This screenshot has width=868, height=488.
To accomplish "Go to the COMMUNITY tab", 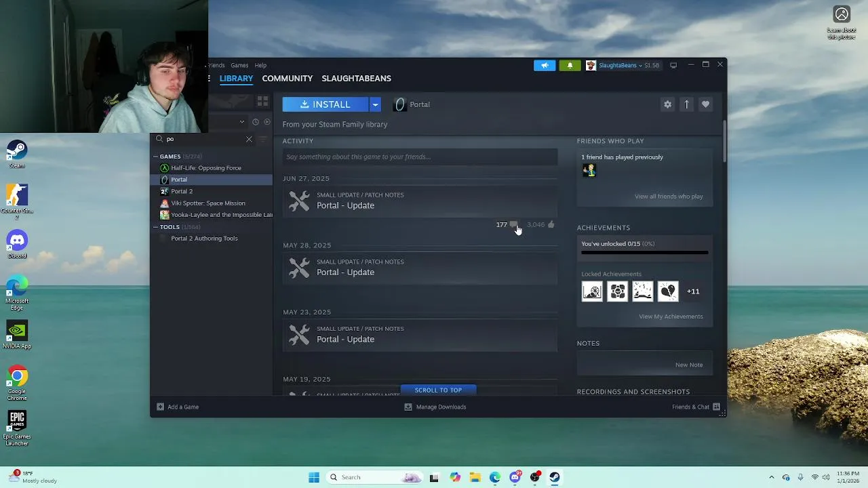I will click(288, 79).
